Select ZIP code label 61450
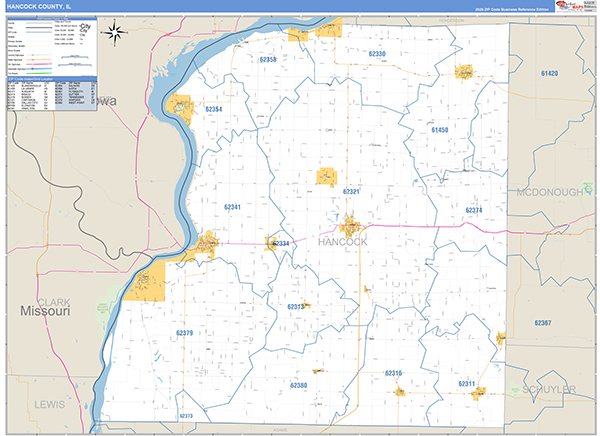Viewport: 600px width, 436px height. [440, 130]
